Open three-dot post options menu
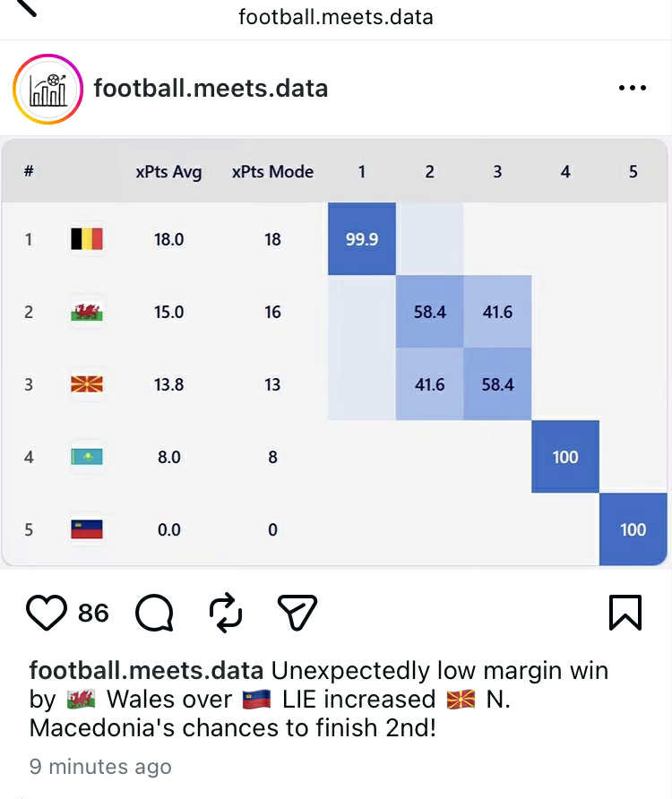 point(633,88)
